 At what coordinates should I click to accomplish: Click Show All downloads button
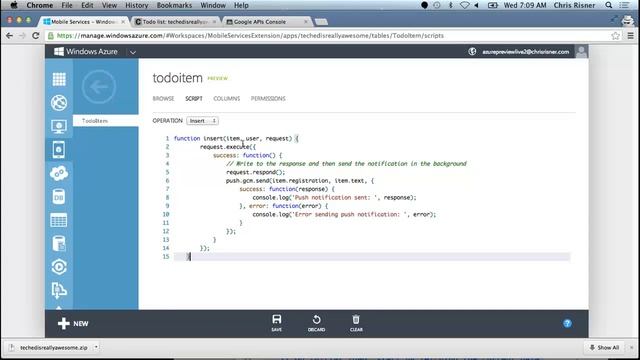tap(604, 348)
